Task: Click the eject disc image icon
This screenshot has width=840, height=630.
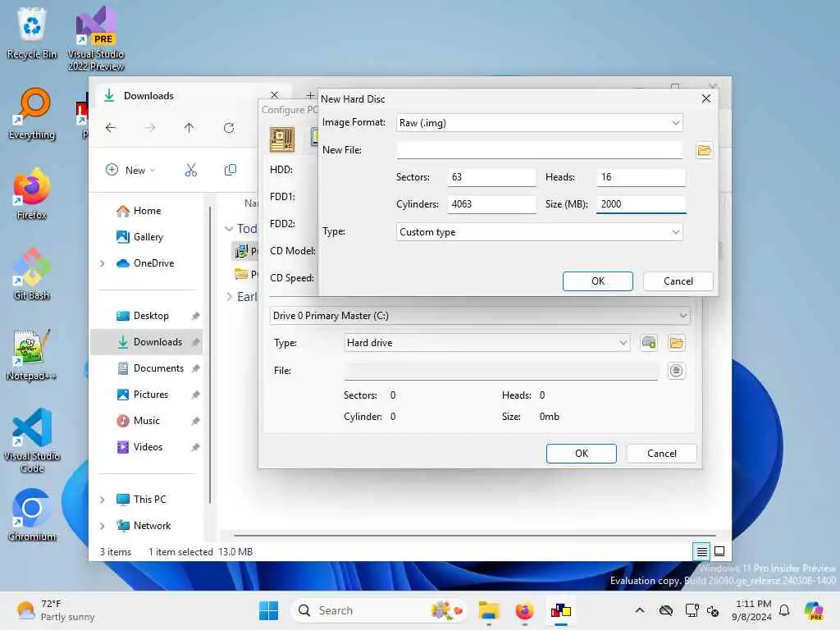Action: [677, 371]
